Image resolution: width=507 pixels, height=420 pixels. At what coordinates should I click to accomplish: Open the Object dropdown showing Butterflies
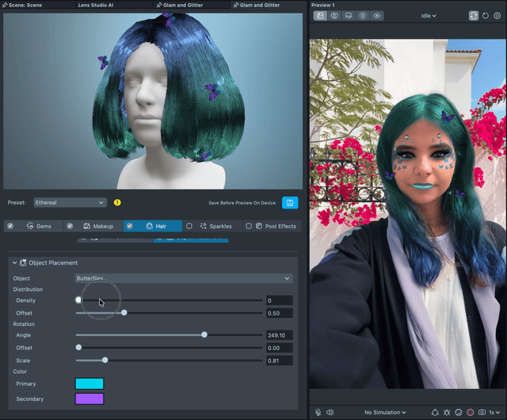pyautogui.click(x=183, y=278)
